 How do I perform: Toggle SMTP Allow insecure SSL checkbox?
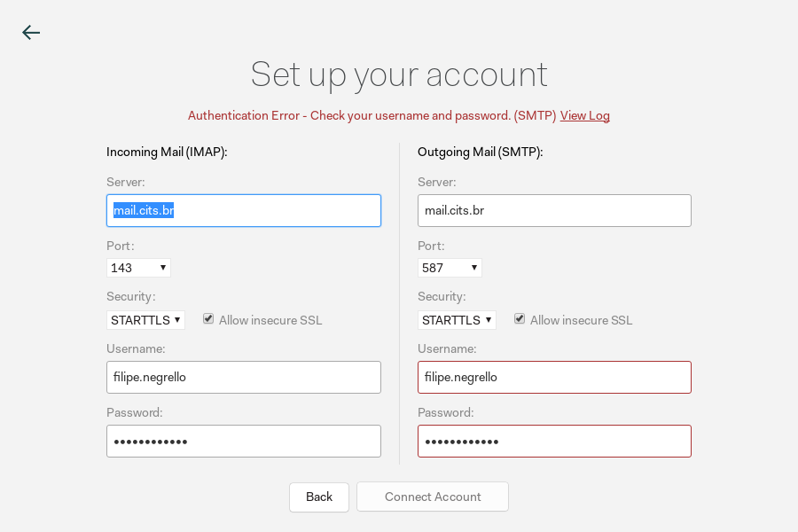519,318
